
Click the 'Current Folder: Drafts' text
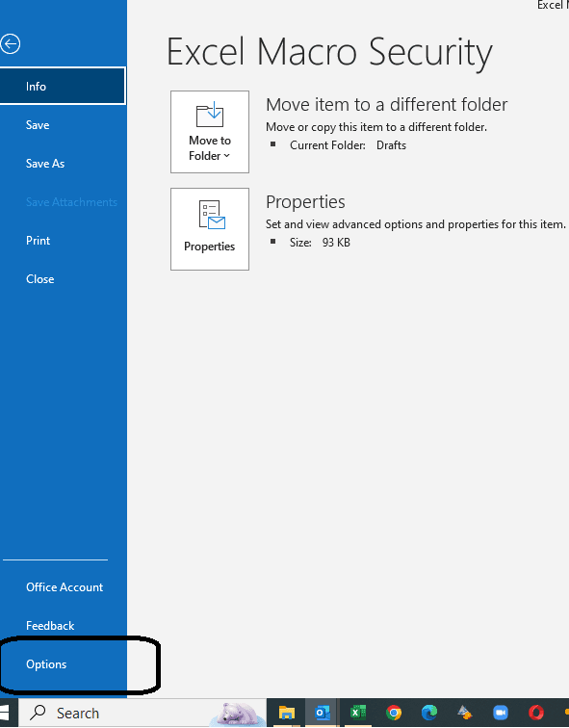point(348,145)
